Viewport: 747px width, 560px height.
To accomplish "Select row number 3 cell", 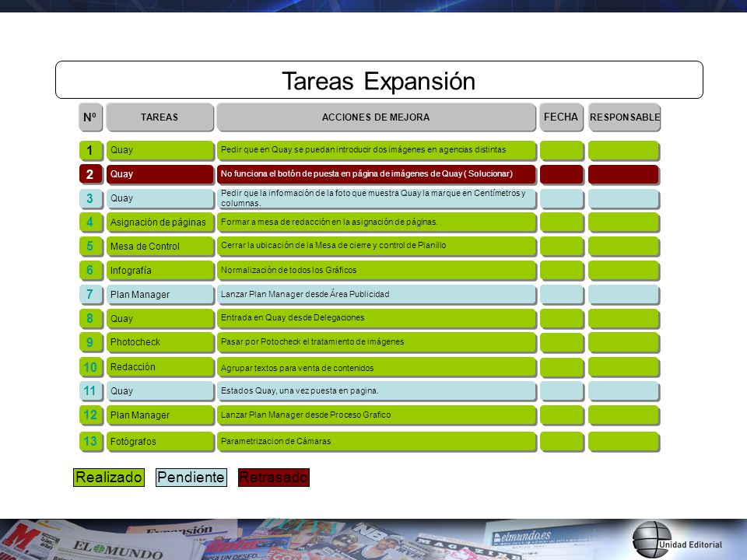I will pos(90,198).
